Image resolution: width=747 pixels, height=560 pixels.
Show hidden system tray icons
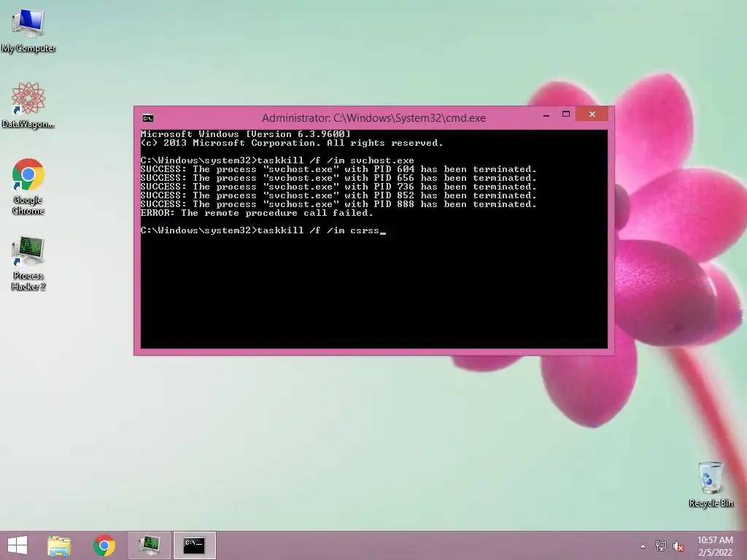(643, 546)
